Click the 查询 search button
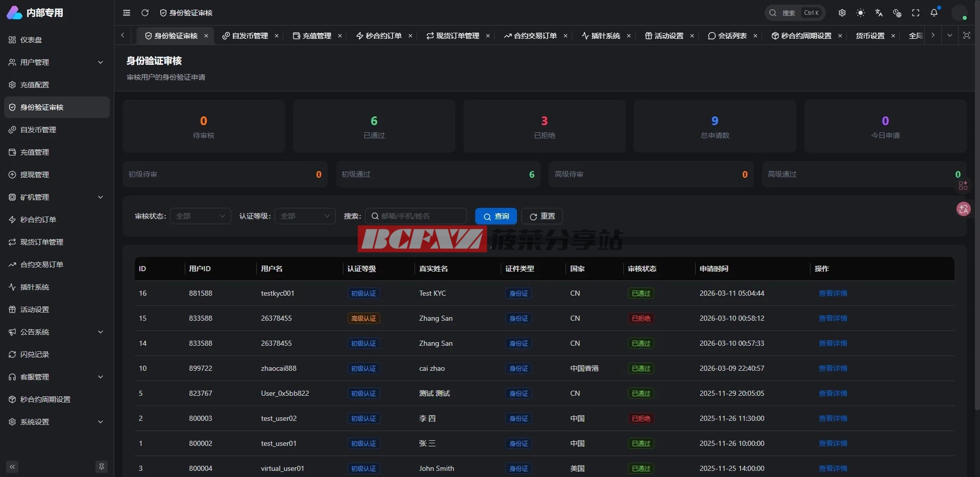Image resolution: width=980 pixels, height=477 pixels. point(496,216)
